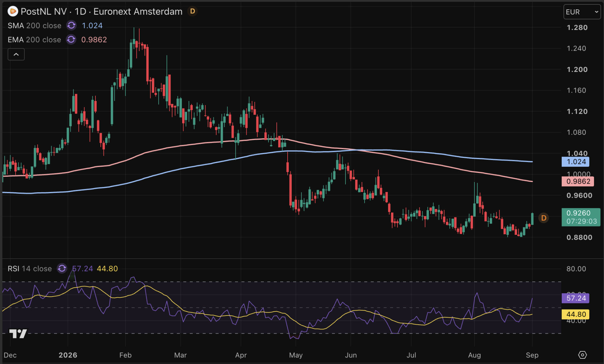The height and width of the screenshot is (364, 604).
Task: Select the PostNL NV symbol title
Action: tap(44, 12)
